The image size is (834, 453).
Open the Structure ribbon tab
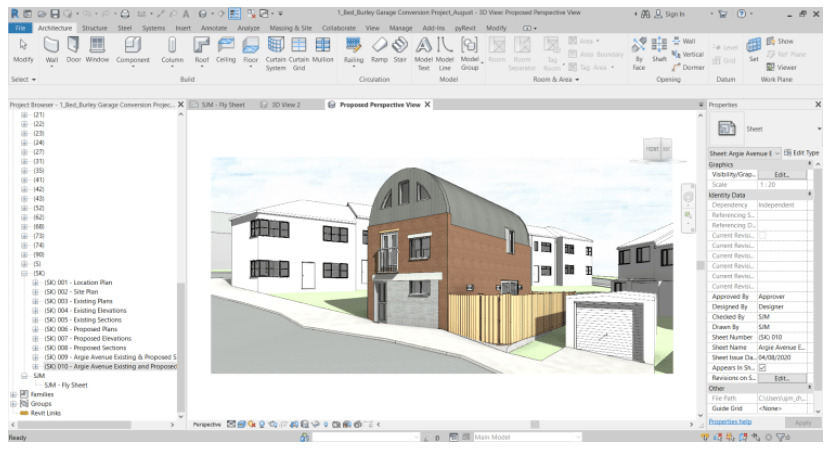coord(95,28)
